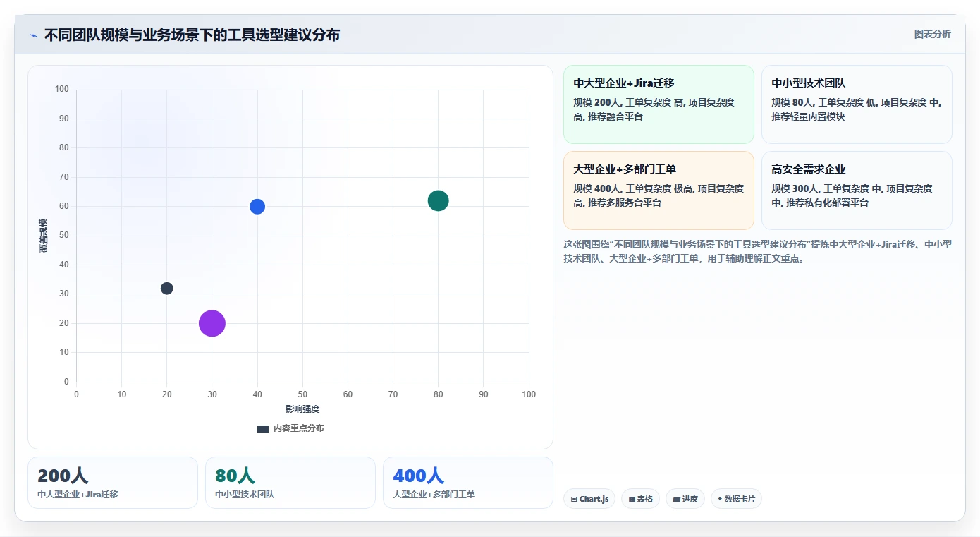980x537 pixels.
Task: Click the Chart.js tag chip
Action: 589,499
